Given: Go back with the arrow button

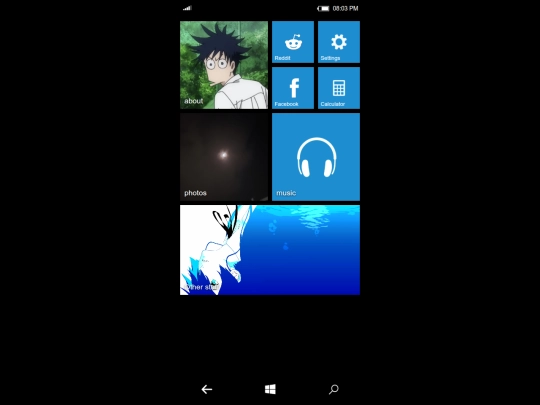Looking at the screenshot, I should 207,390.
